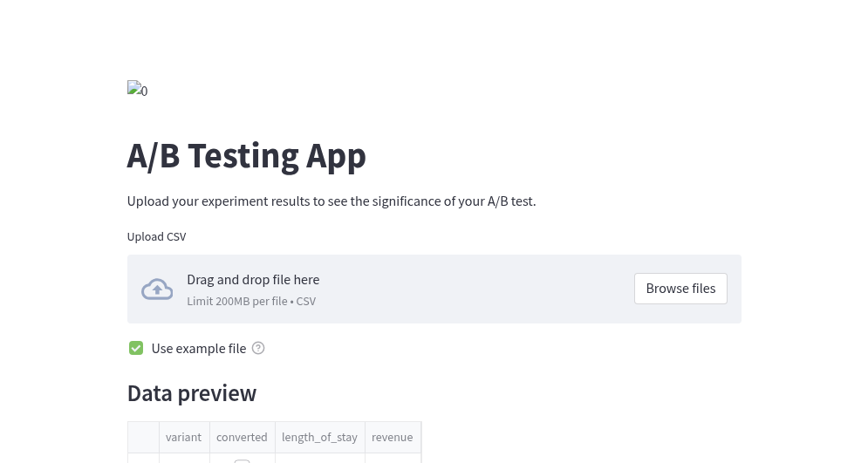Select the length_of_stay column header
The image size is (868, 463).
coord(320,438)
